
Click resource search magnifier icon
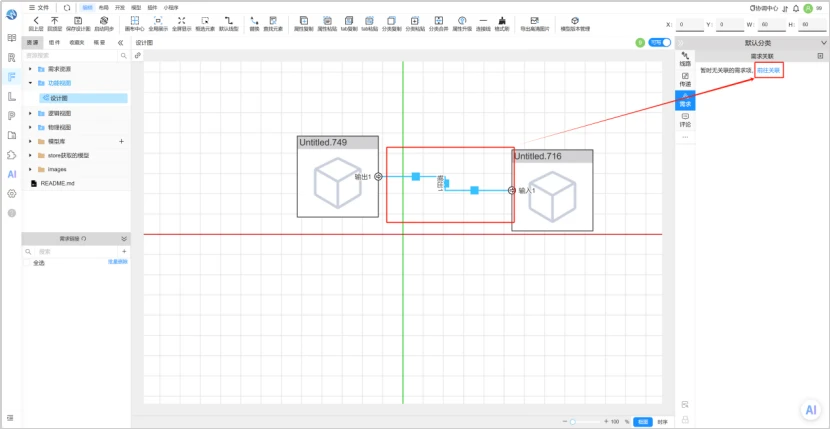point(123,55)
